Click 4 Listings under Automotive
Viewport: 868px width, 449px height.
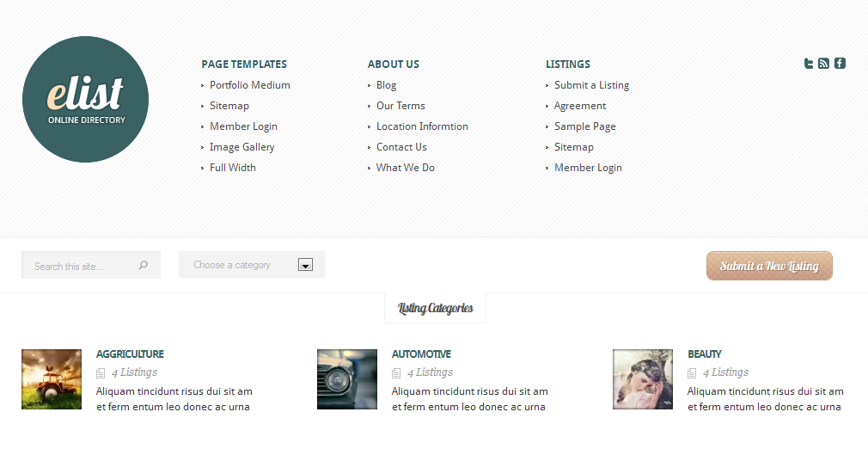coord(430,372)
